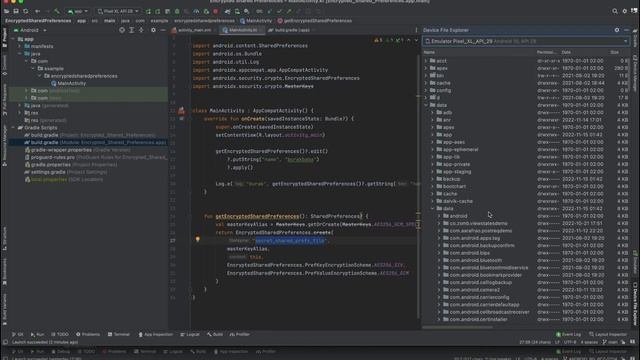The width and height of the screenshot is (640, 360).
Task: Select gradle-wrapper.properties file
Action: click(x=61, y=150)
